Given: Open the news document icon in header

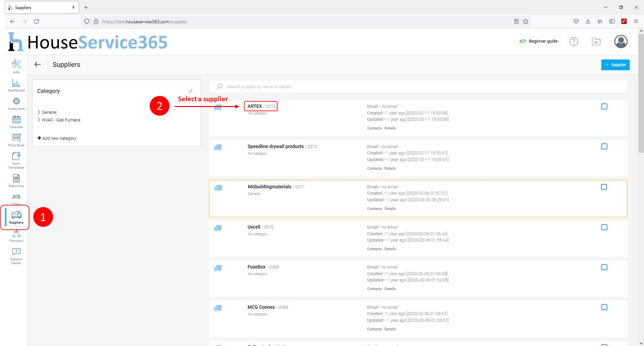Looking at the screenshot, I should 596,41.
